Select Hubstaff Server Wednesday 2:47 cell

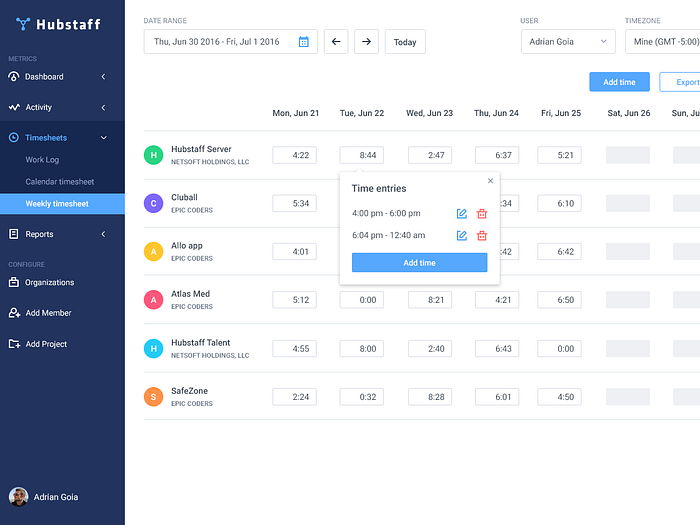click(429, 155)
